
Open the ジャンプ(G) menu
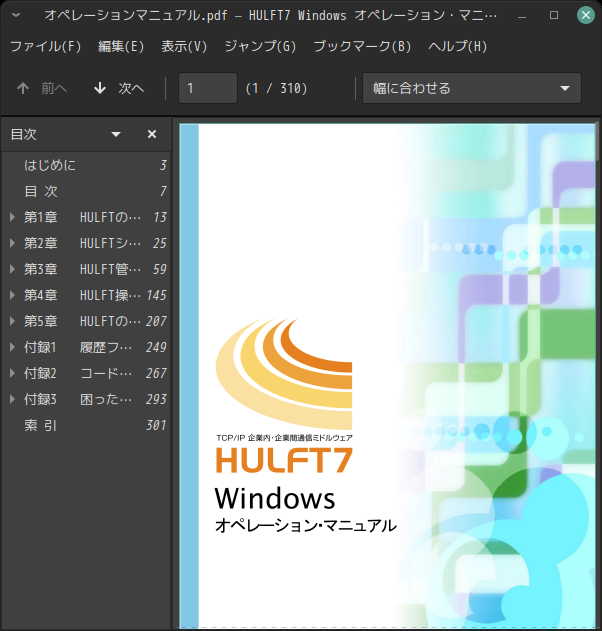260,46
